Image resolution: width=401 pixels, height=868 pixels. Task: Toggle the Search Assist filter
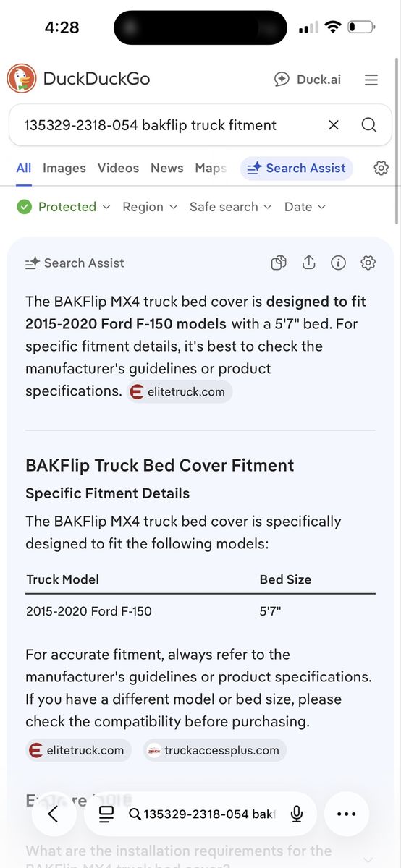[297, 168]
